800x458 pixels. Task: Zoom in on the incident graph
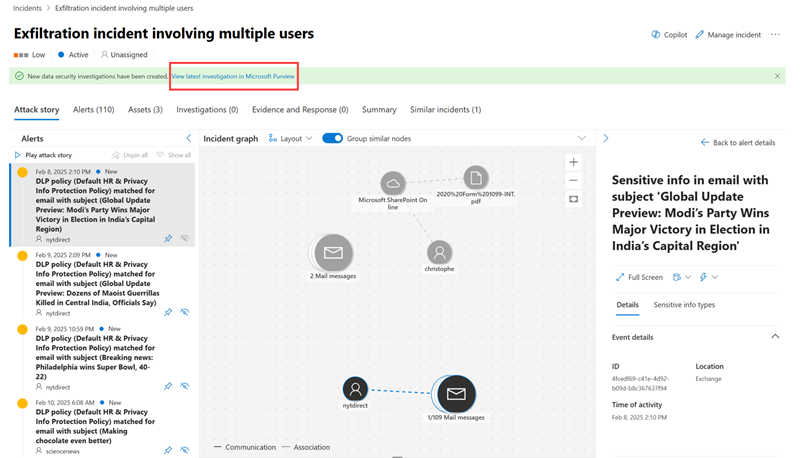coord(573,162)
